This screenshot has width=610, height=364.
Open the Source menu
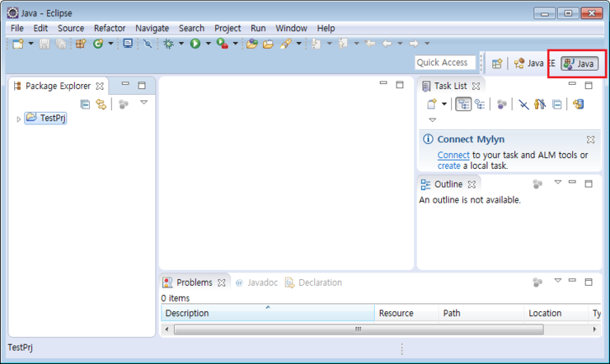coord(71,28)
